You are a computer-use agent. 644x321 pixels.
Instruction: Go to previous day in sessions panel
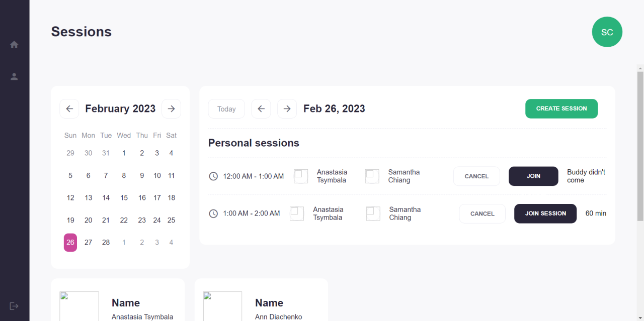[261, 109]
